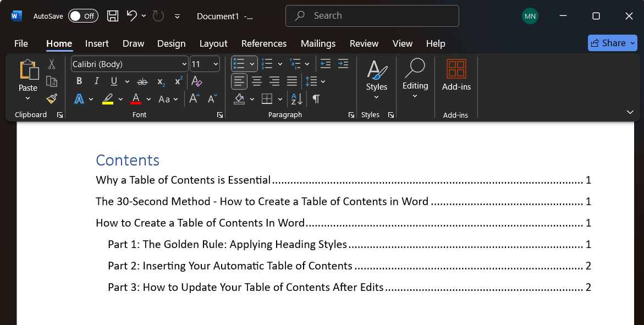Click the Format Painter icon

tap(51, 98)
